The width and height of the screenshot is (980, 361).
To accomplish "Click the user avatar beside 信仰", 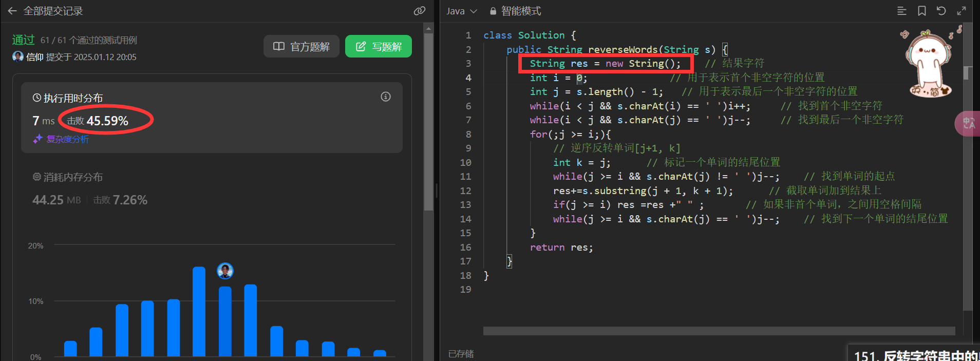I will [x=18, y=56].
